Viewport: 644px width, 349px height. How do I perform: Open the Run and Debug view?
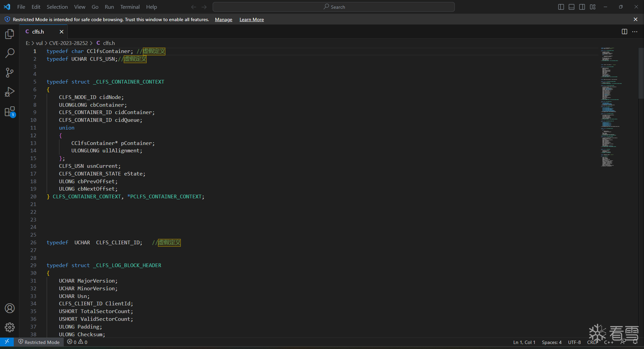coord(10,92)
